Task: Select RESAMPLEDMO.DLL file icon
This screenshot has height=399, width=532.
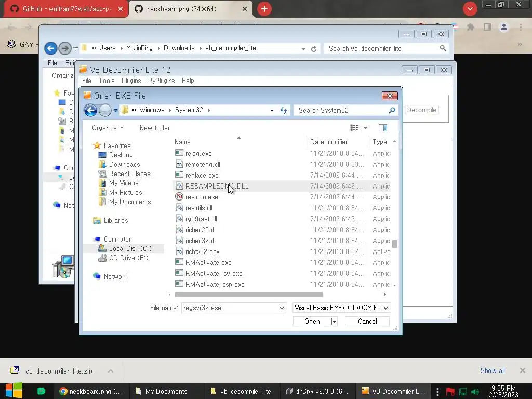Action: pos(179,186)
